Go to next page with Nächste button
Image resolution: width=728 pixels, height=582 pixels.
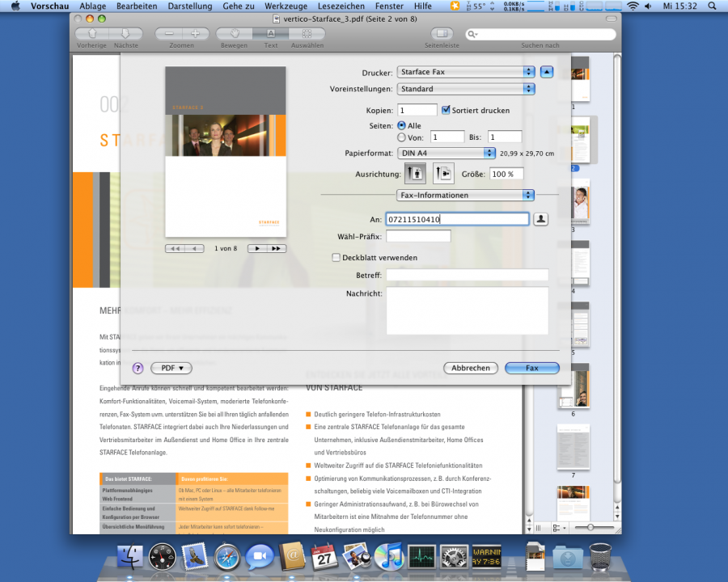click(126, 33)
